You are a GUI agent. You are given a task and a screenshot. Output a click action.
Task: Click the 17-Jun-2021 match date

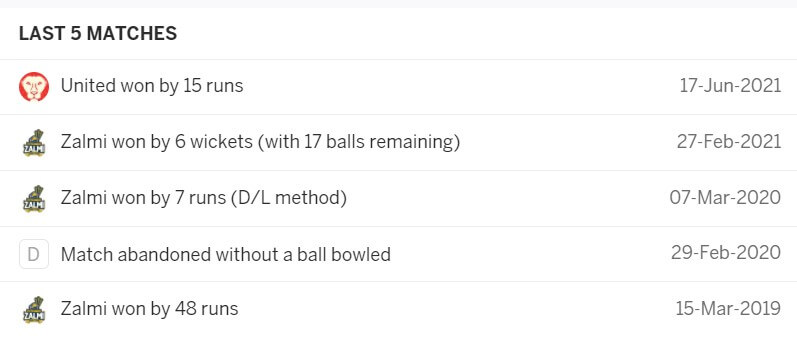click(x=730, y=86)
